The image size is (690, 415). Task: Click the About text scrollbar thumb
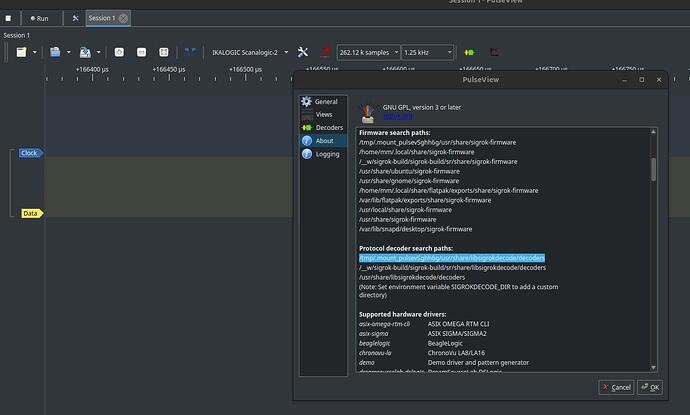[653, 169]
